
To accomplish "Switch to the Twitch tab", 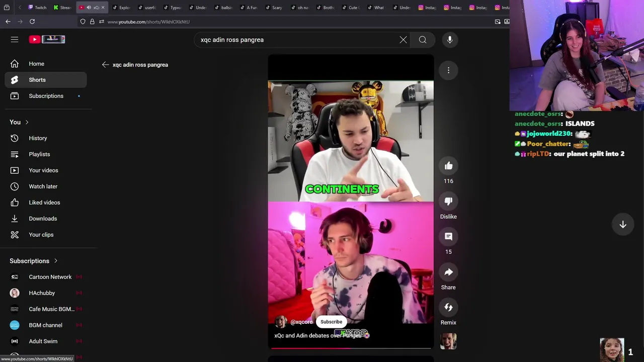I will click(x=37, y=8).
